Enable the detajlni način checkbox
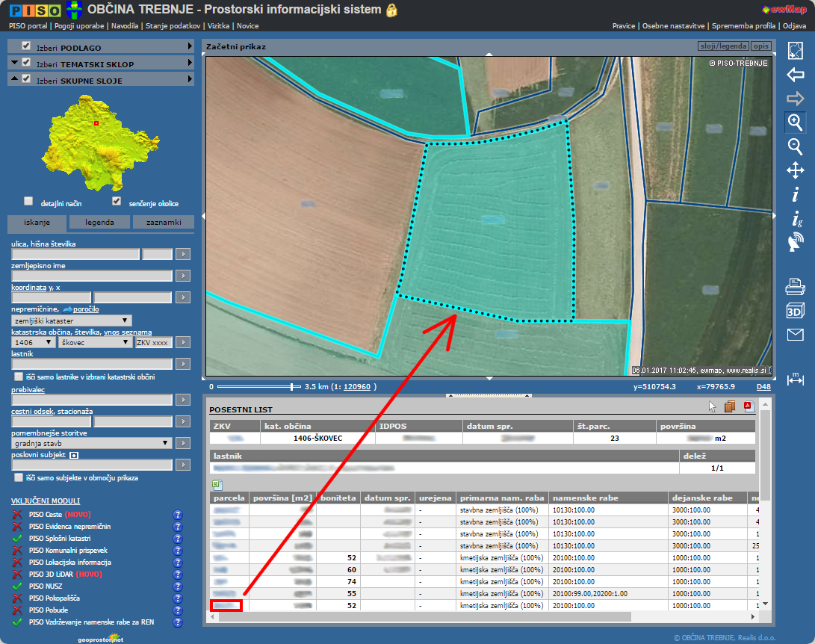The image size is (815, 644). point(28,202)
